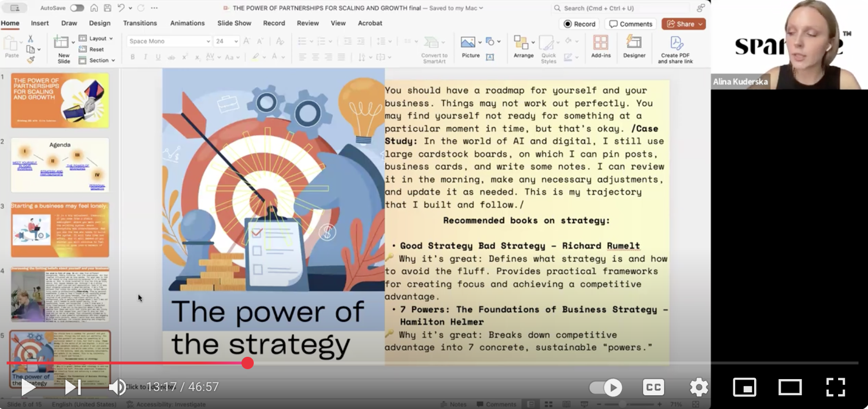Click the red video progress scrubber
This screenshot has height=409, width=868.
tap(248, 363)
